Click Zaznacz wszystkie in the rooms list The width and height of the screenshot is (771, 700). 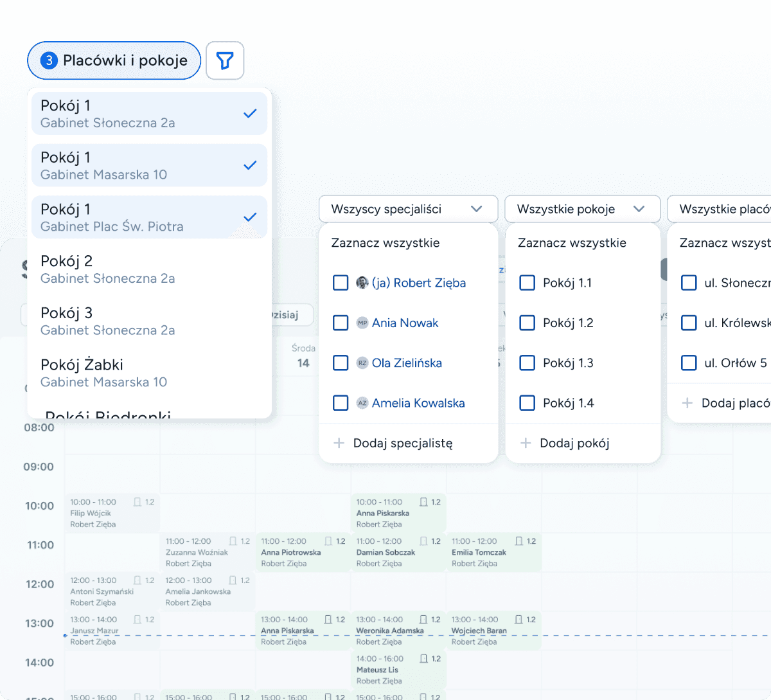tap(572, 243)
